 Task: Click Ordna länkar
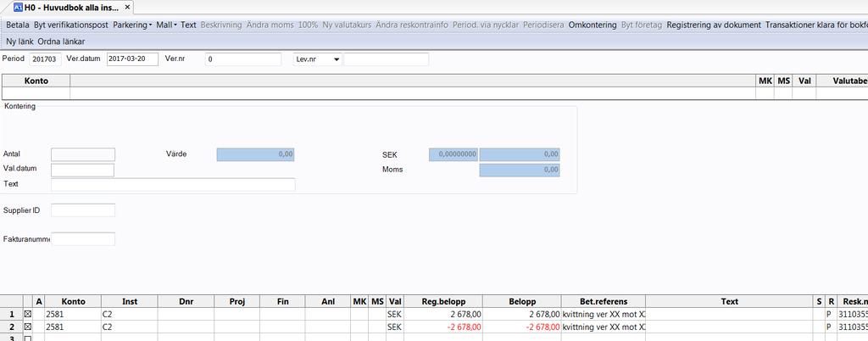61,42
